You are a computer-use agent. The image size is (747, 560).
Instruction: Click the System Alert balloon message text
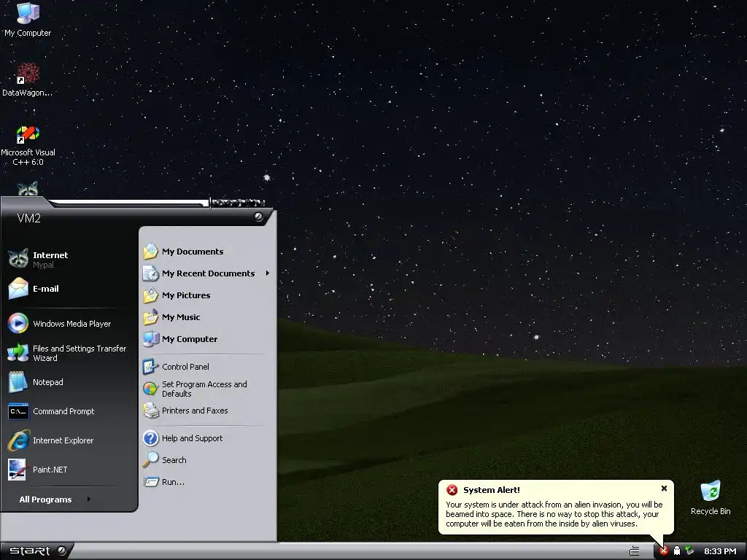554,514
